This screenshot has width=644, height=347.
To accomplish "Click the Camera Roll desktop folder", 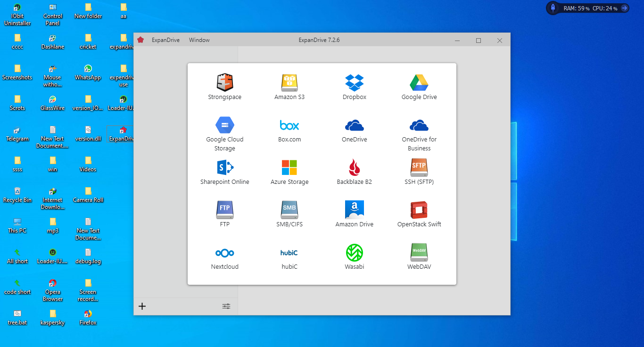I will coord(88,195).
